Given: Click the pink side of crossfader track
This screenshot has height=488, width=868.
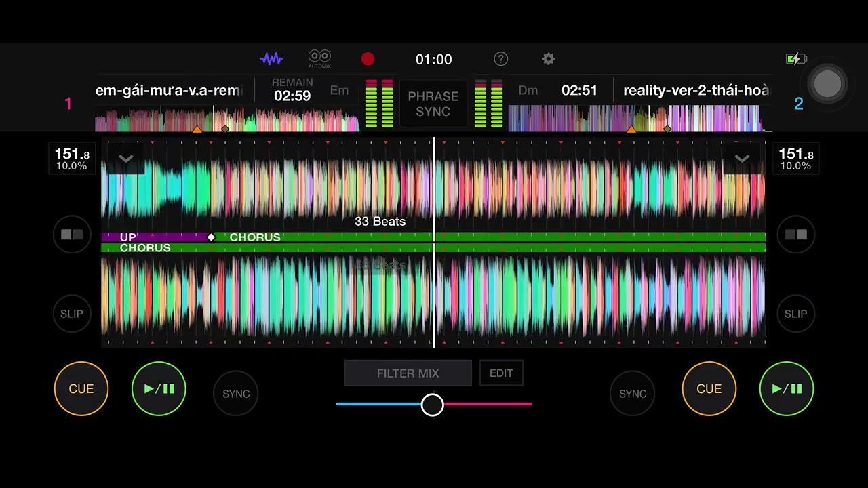Looking at the screenshot, I should (x=488, y=404).
